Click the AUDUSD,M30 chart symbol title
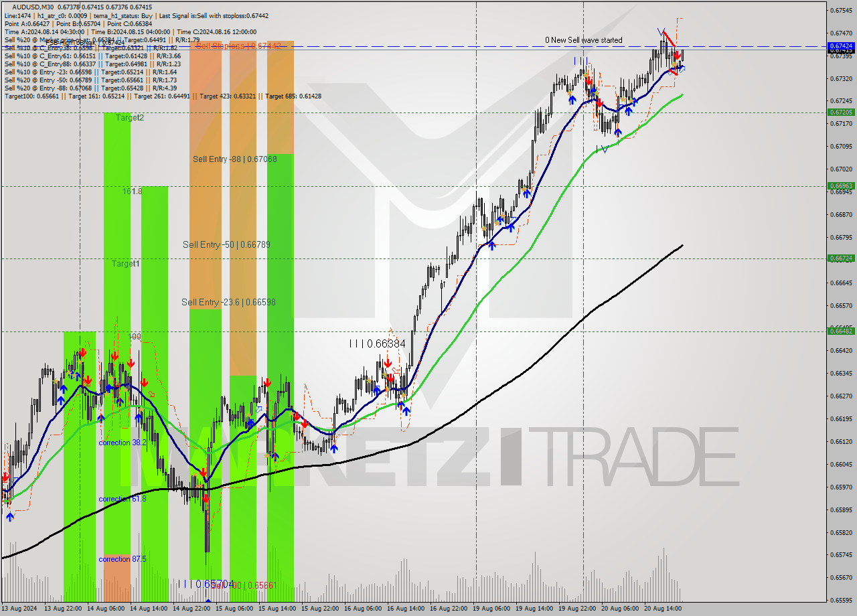Screen dimensions: 857x616 tap(33, 7)
